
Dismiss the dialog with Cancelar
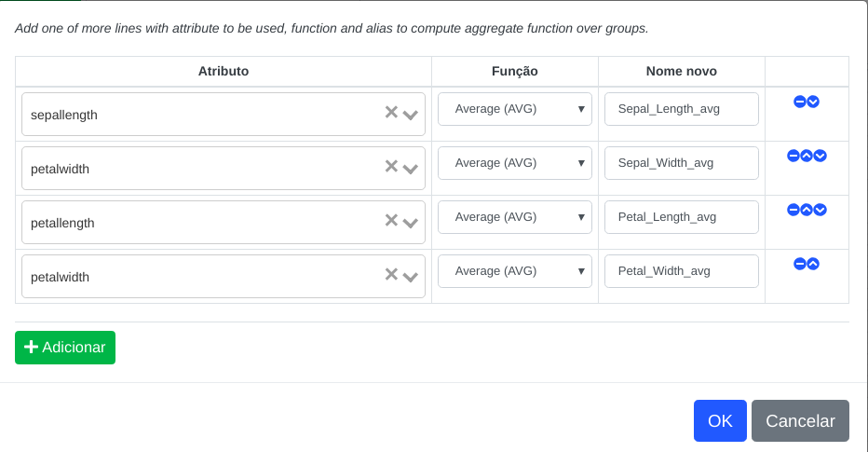point(800,421)
